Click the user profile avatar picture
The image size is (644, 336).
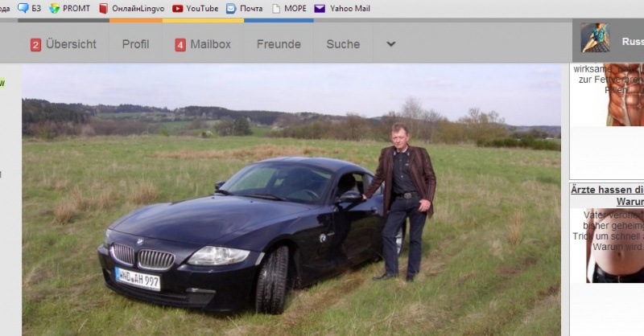click(595, 39)
